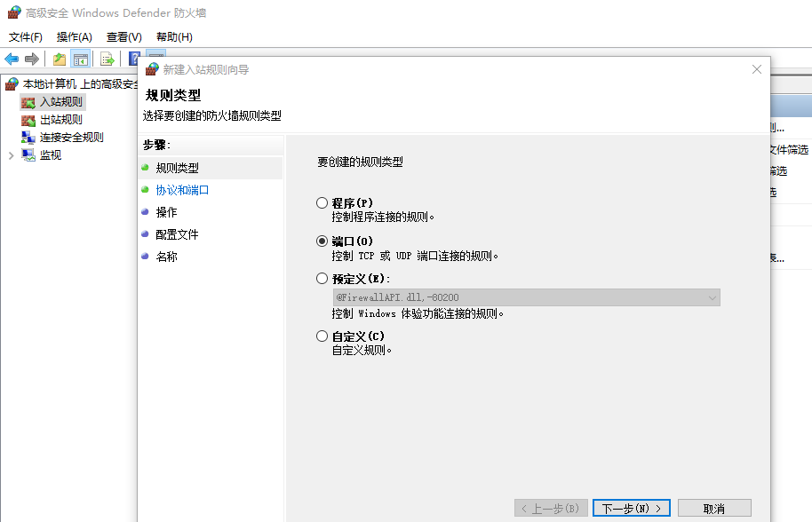Select 监视 in the tree
The image size is (812, 522).
(x=51, y=154)
